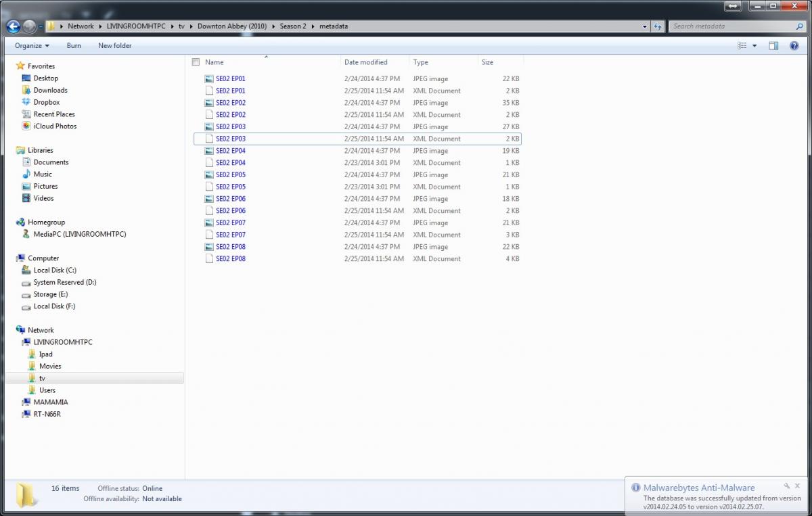Screen dimensions: 812x516
Task: Click the Change your view icon
Action: [x=742, y=45]
